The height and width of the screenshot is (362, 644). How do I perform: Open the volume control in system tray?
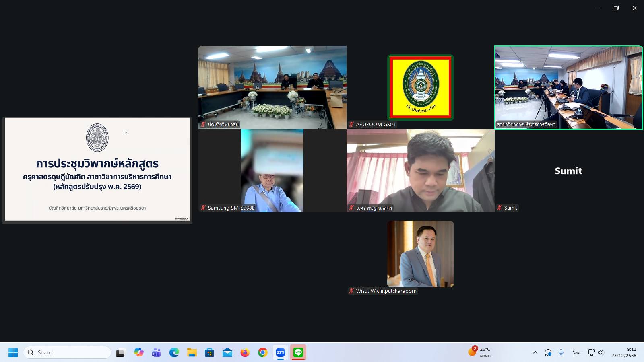(601, 352)
